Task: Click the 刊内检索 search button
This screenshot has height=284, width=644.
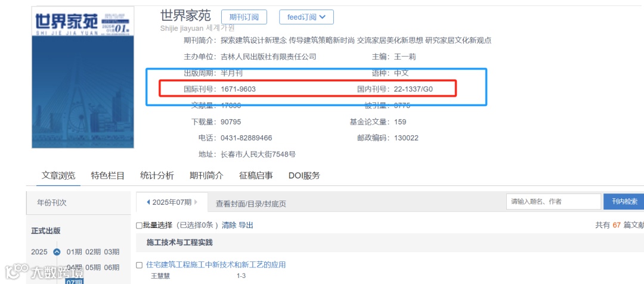Action: (624, 202)
